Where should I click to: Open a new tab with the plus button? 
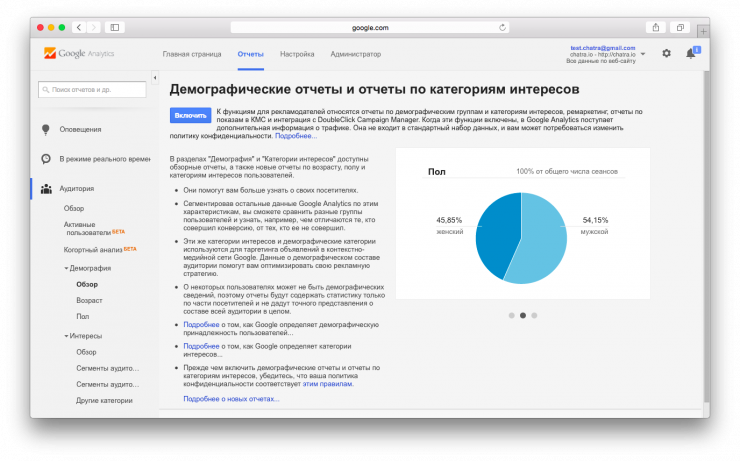pos(703,31)
